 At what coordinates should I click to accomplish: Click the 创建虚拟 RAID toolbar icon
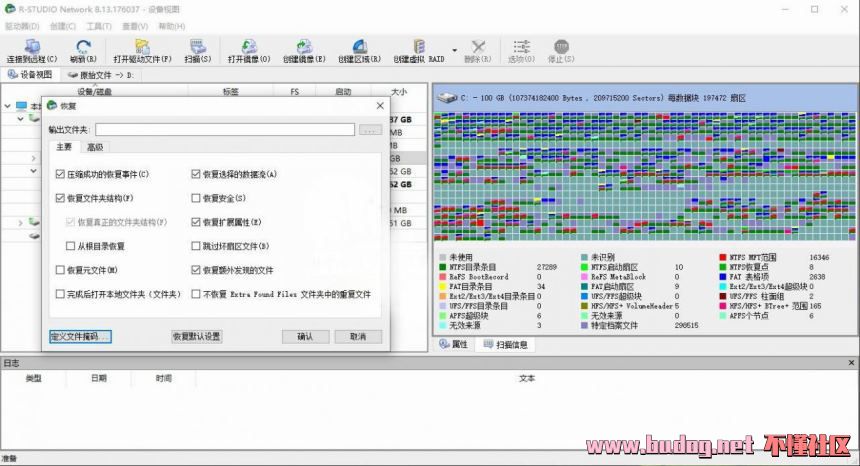pyautogui.click(x=419, y=47)
